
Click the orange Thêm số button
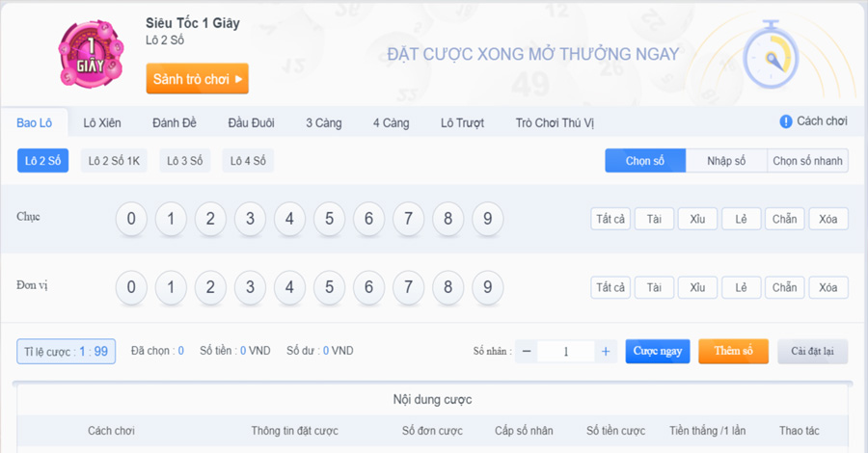tap(734, 351)
